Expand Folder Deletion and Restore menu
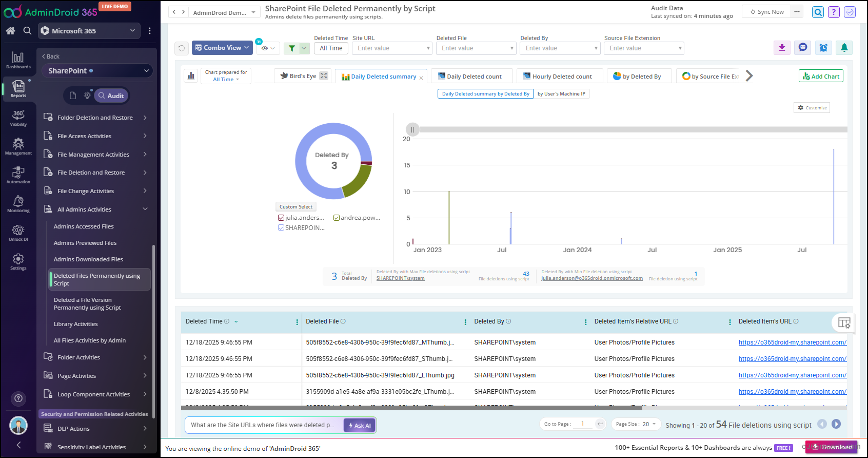 (x=95, y=118)
